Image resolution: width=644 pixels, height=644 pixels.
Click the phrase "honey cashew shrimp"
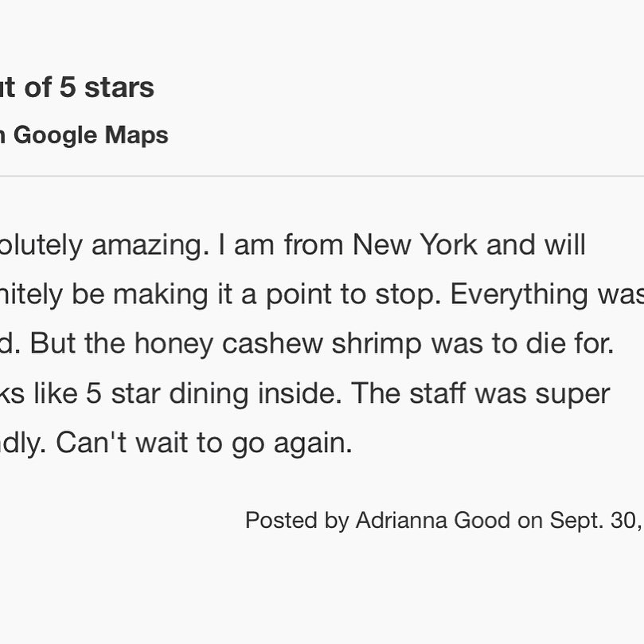279,344
